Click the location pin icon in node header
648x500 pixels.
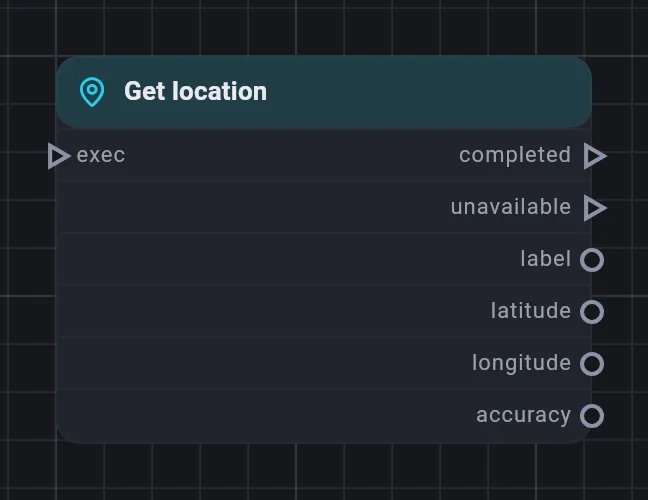point(92,92)
